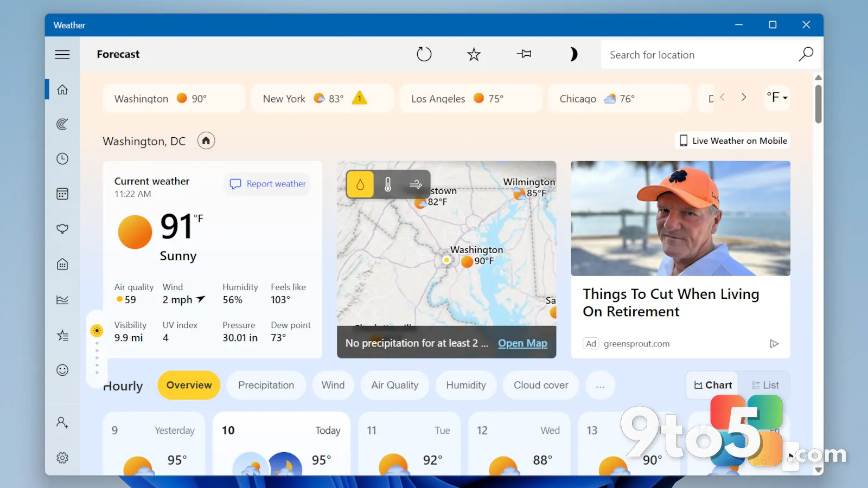Click the home location icon beside Washington, DC
The height and width of the screenshot is (488, 868).
point(206,141)
